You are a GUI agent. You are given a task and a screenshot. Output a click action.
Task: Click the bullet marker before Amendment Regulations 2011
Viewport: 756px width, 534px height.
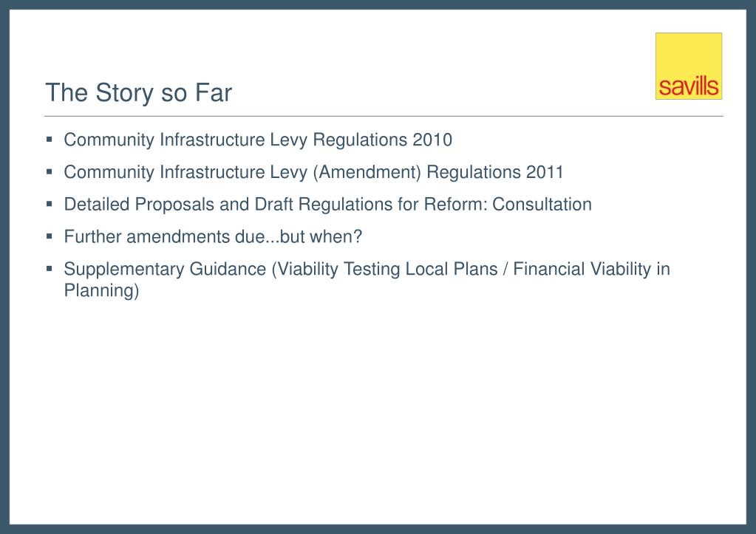pos(50,171)
